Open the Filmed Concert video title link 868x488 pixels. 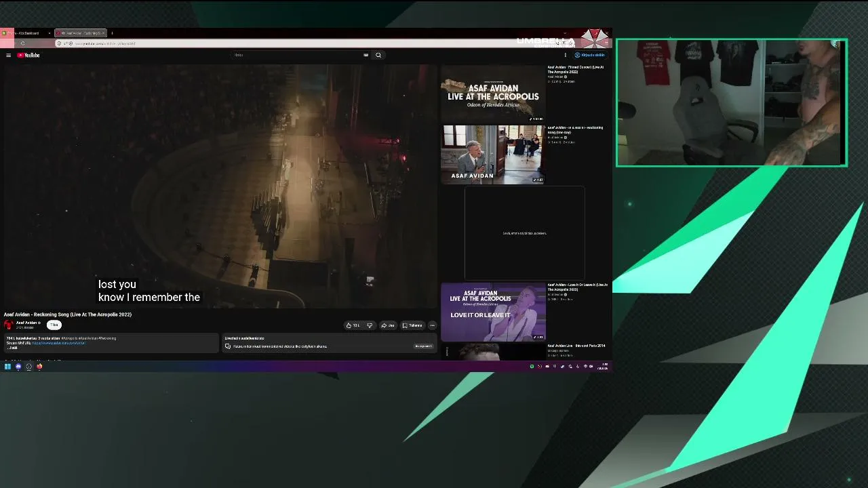click(x=575, y=69)
